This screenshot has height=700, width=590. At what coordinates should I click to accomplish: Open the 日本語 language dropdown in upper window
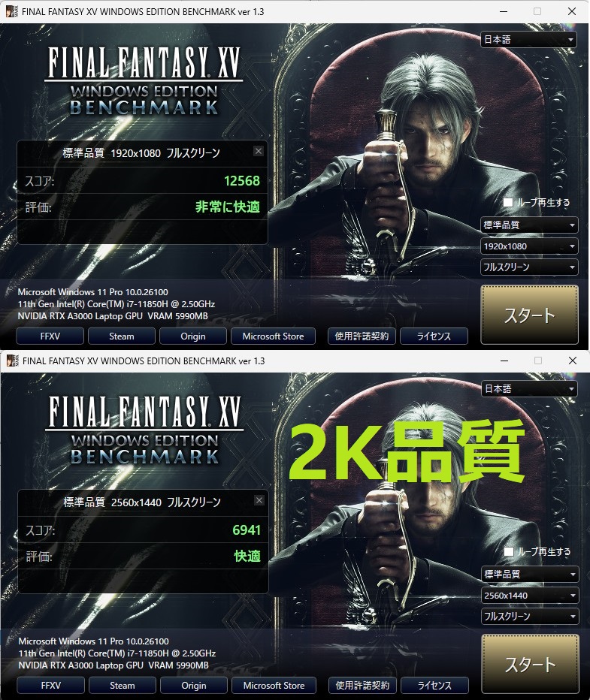coord(529,40)
